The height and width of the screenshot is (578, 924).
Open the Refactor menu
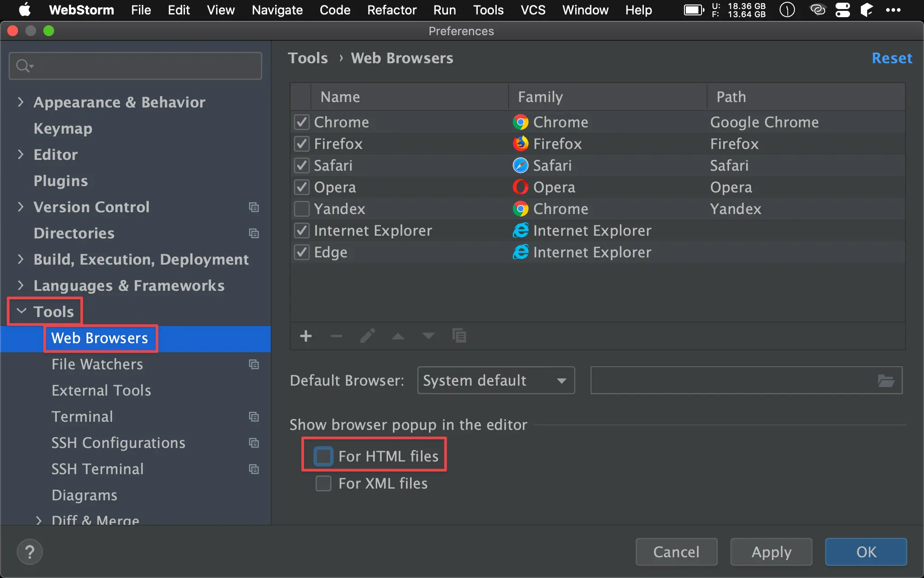coord(391,10)
